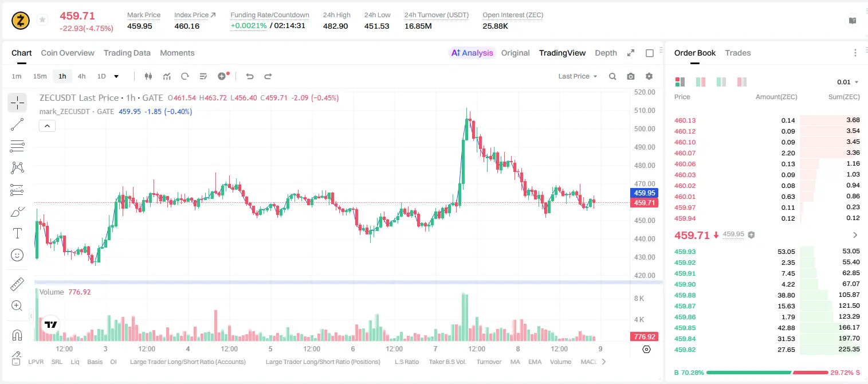Take a chart snapshot with camera icon
This screenshot has width=868, height=384.
point(631,76)
